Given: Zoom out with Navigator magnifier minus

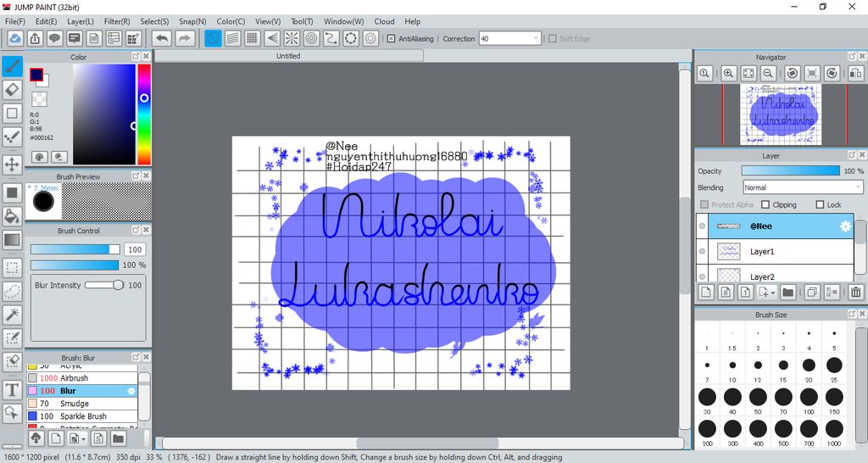Looking at the screenshot, I should (x=768, y=73).
